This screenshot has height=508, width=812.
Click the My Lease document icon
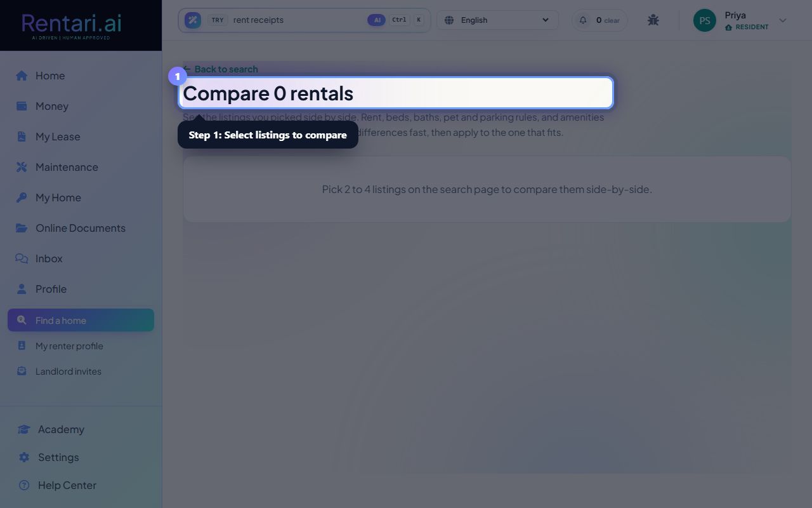coord(22,137)
